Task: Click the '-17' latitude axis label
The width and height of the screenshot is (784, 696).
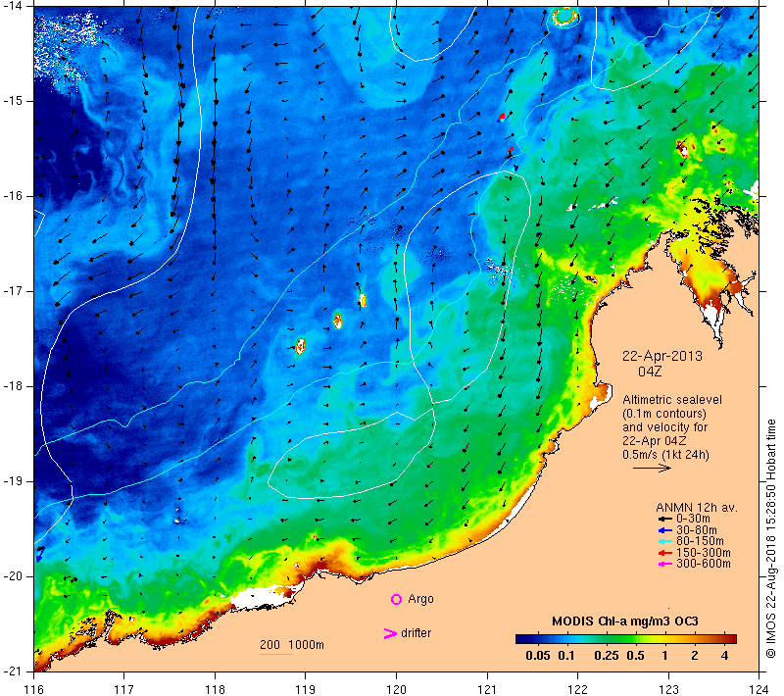Action: click(x=14, y=291)
